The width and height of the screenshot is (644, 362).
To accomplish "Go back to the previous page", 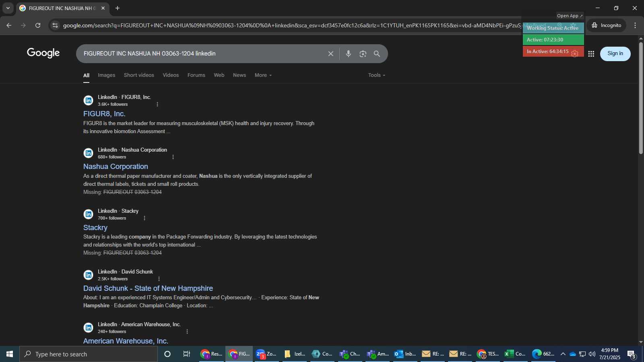I will pyautogui.click(x=9, y=25).
